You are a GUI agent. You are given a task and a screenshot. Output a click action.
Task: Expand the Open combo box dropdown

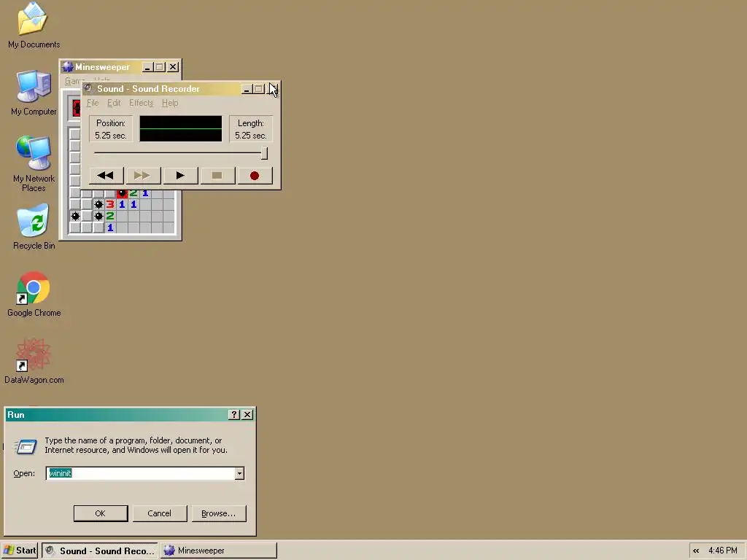(x=239, y=473)
